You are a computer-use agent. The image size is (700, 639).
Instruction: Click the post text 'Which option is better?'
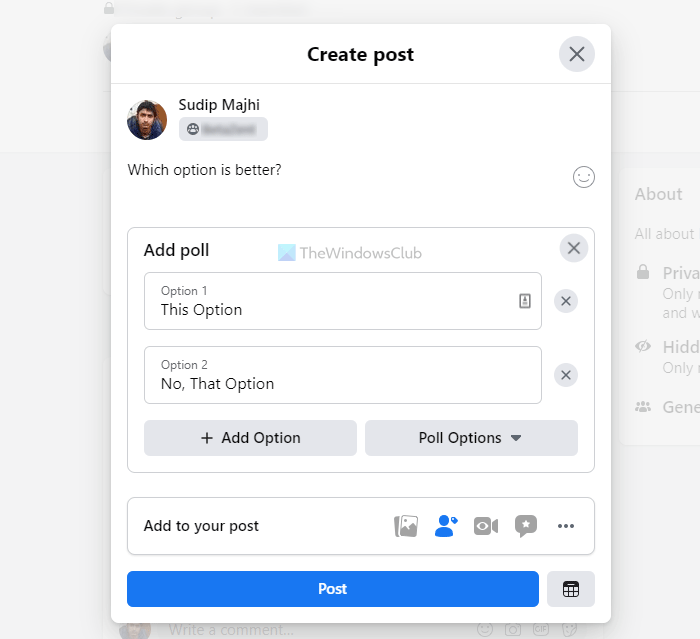[x=205, y=170]
